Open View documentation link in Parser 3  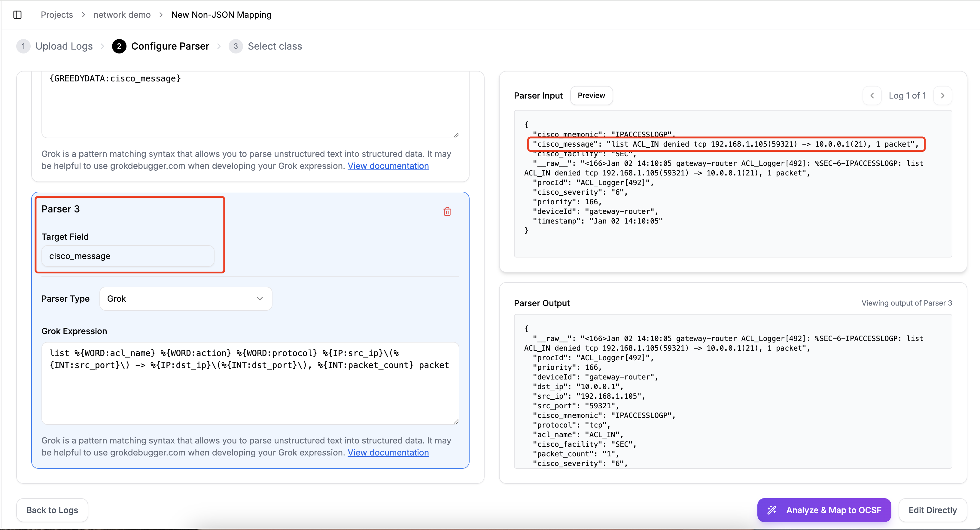tap(388, 452)
